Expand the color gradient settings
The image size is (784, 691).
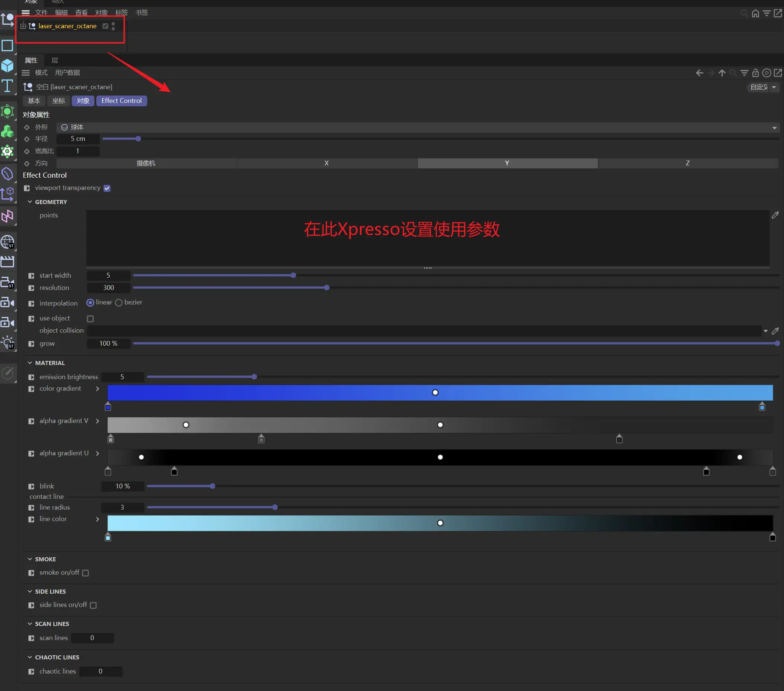tap(97, 389)
